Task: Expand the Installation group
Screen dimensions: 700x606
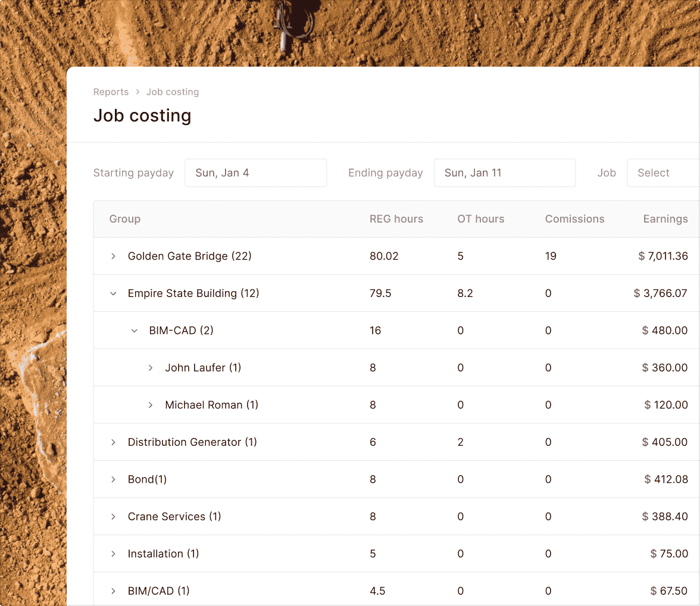Action: [x=112, y=554]
